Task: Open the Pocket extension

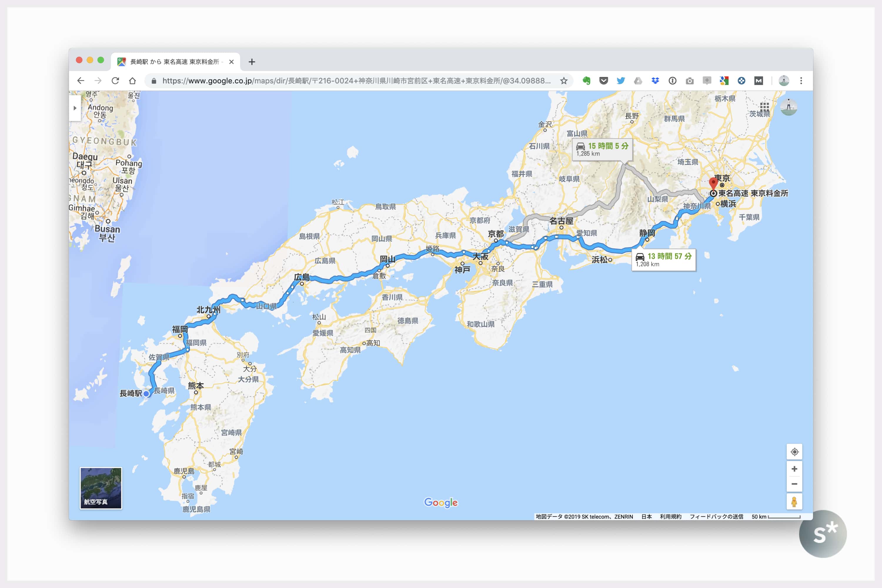Action: pos(603,81)
